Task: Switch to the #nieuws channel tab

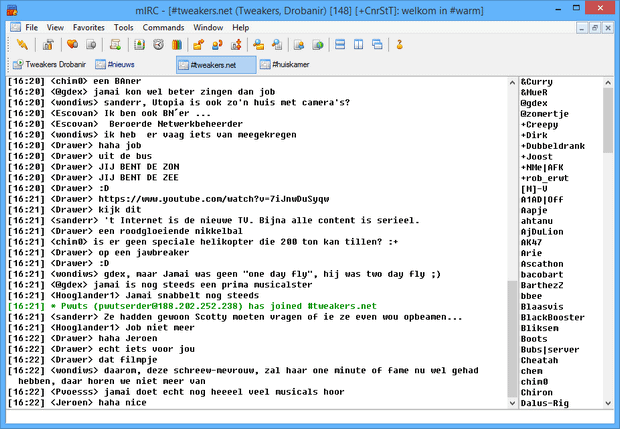Action: 115,64
